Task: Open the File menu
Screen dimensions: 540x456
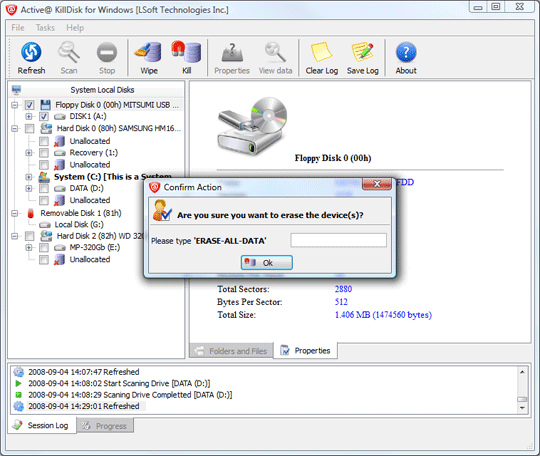Action: click(18, 28)
